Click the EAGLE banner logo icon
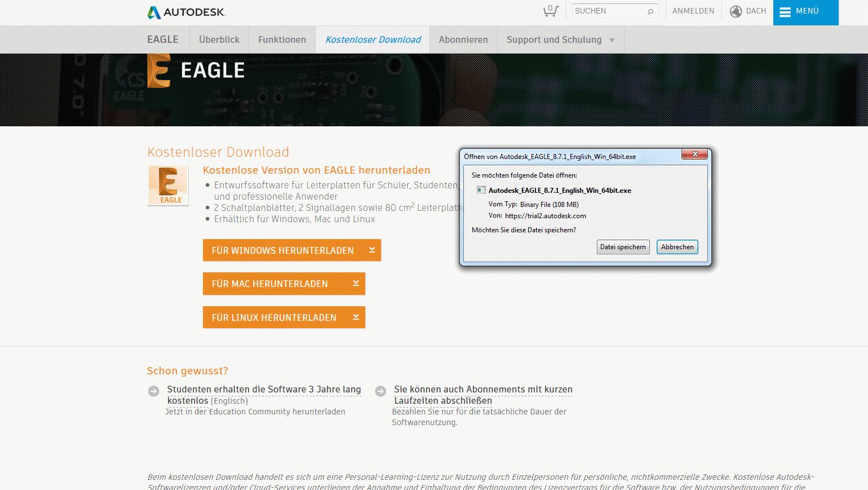868x490 pixels. pos(159,70)
